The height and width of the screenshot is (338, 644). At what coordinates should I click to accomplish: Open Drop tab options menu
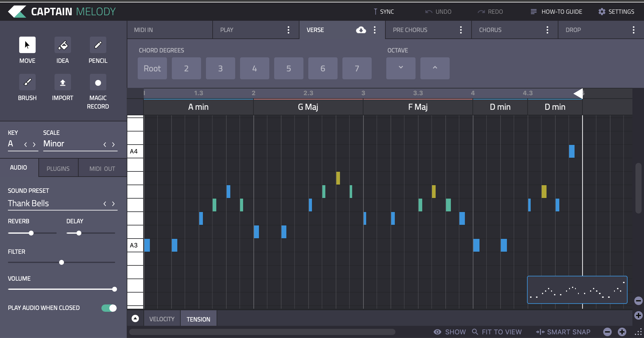click(x=634, y=30)
